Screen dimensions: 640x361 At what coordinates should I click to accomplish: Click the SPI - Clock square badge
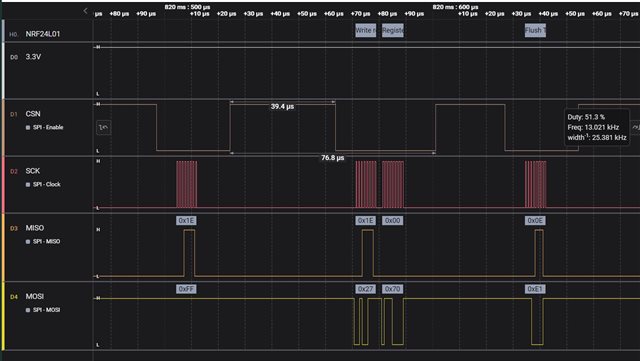(x=28, y=185)
